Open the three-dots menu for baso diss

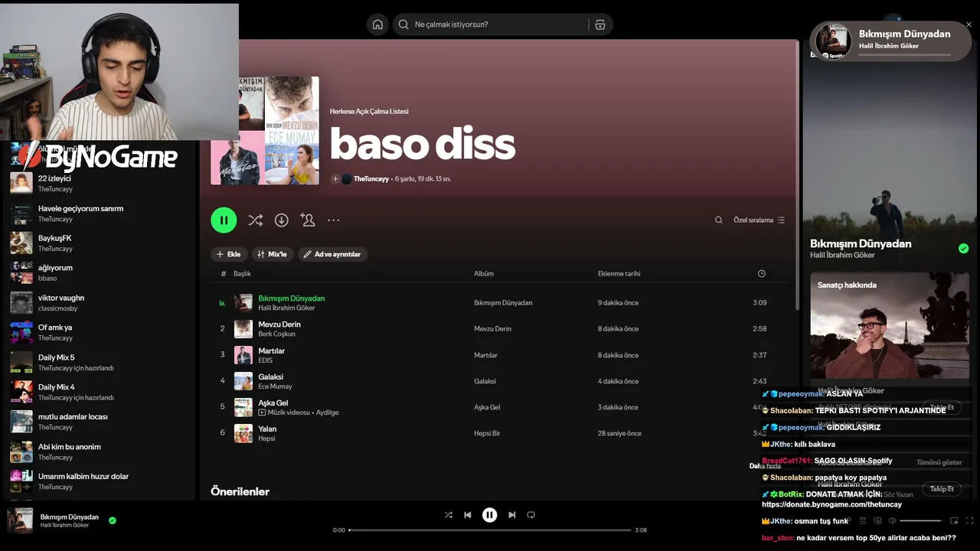coord(334,220)
